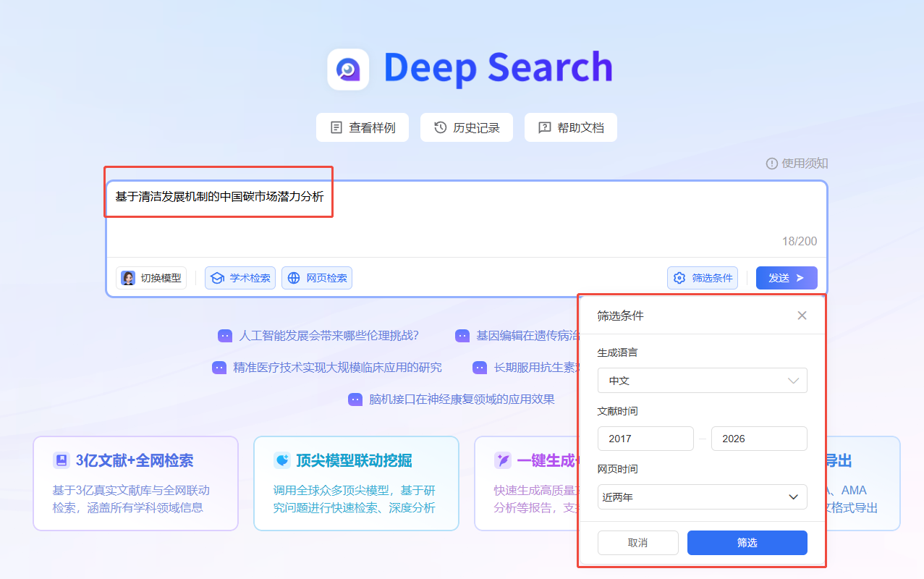Click the Deep Search title text
The height and width of the screenshot is (579, 924).
tap(498, 67)
